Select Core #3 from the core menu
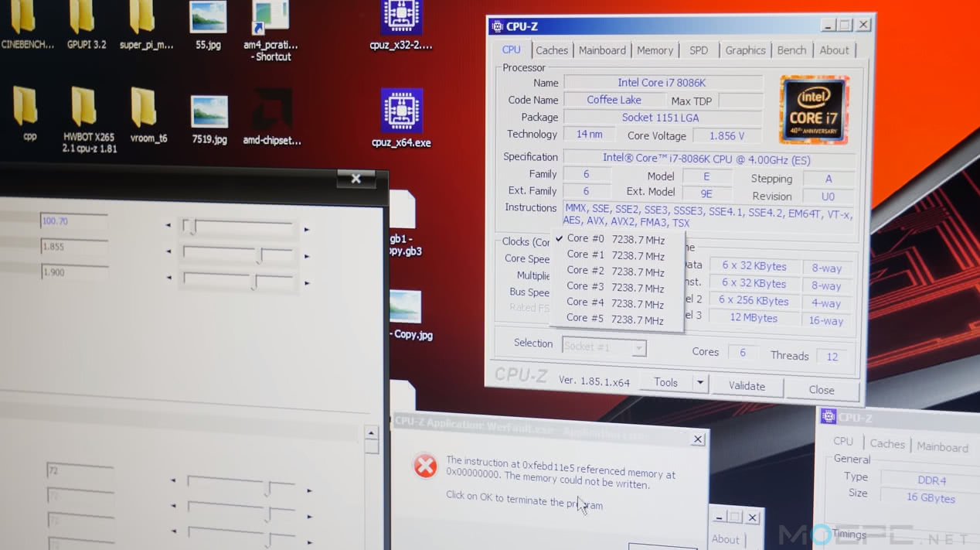 coord(616,287)
